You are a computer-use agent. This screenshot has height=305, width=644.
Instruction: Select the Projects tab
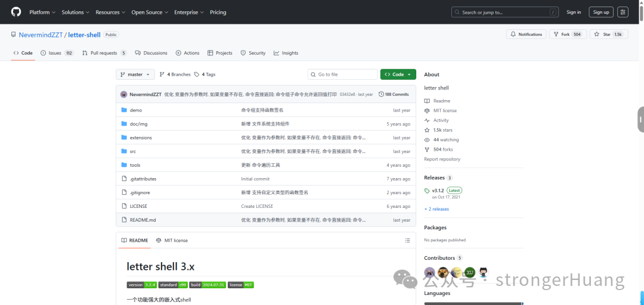(219, 53)
